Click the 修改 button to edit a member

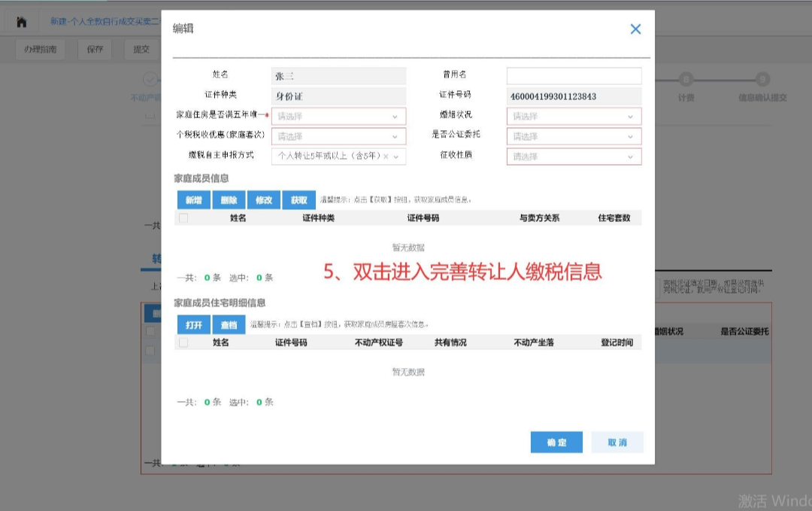pos(263,200)
